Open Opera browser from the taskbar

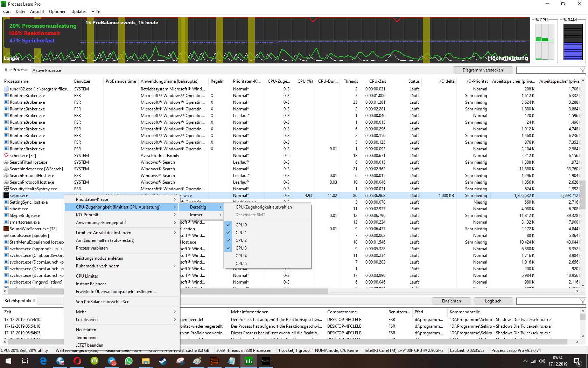[77, 361]
